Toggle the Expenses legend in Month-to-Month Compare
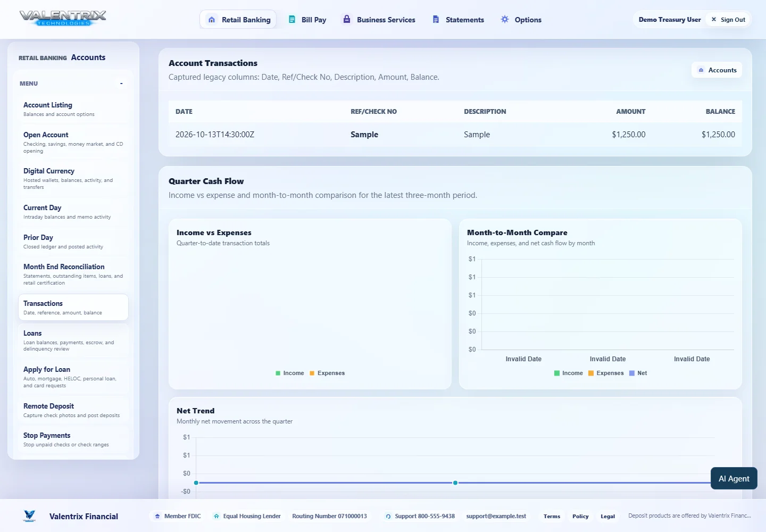 (606, 373)
